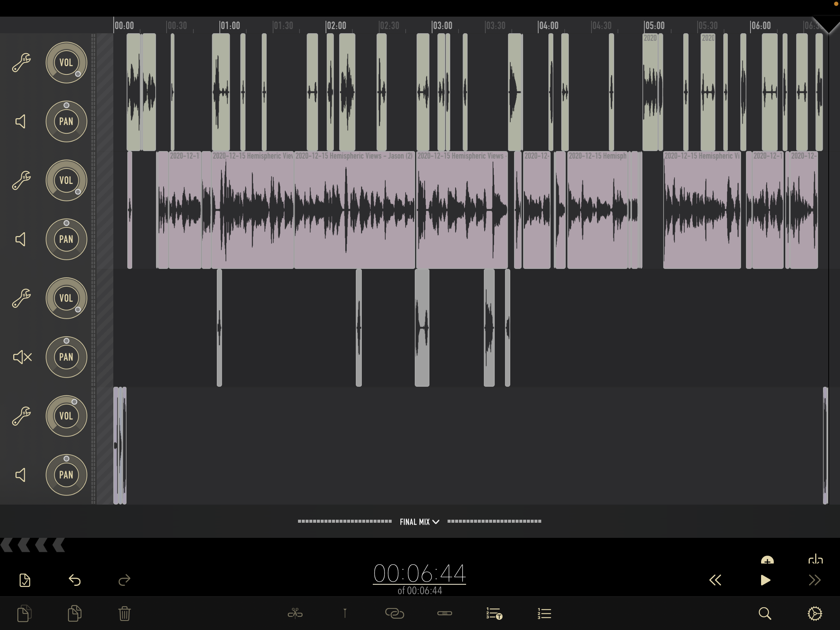Add a marker with the marker tool
This screenshot has width=840, height=630.
345,613
